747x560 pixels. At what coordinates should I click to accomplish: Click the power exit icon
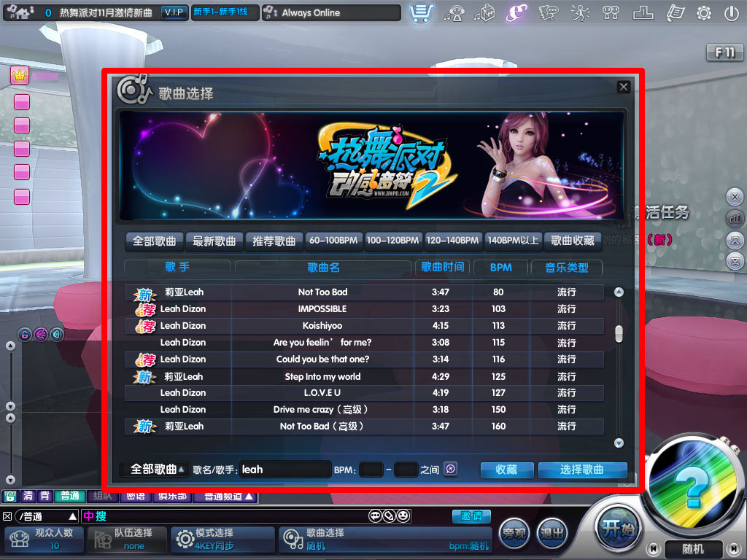[x=731, y=13]
